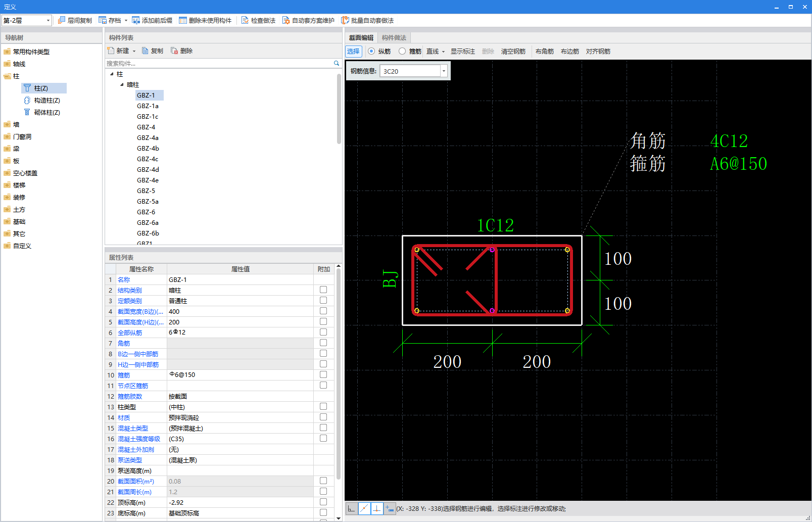
Task: Open the 自定义 folder in navigation
Action: 7,246
